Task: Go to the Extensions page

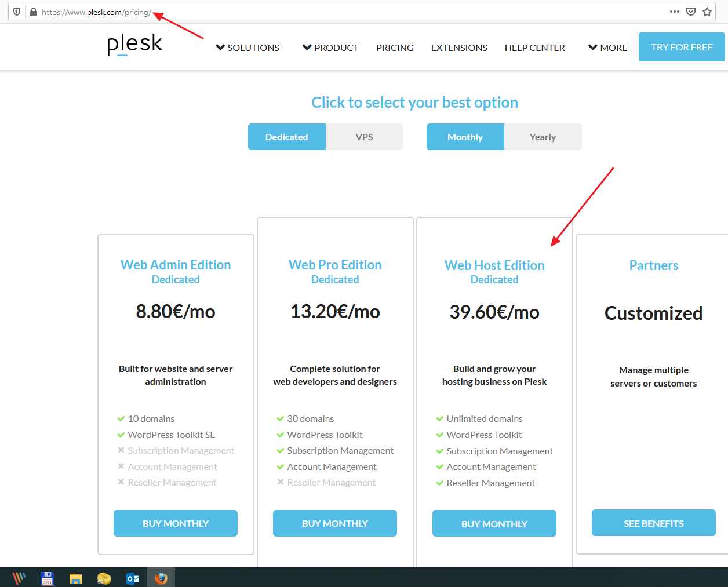Action: click(459, 48)
